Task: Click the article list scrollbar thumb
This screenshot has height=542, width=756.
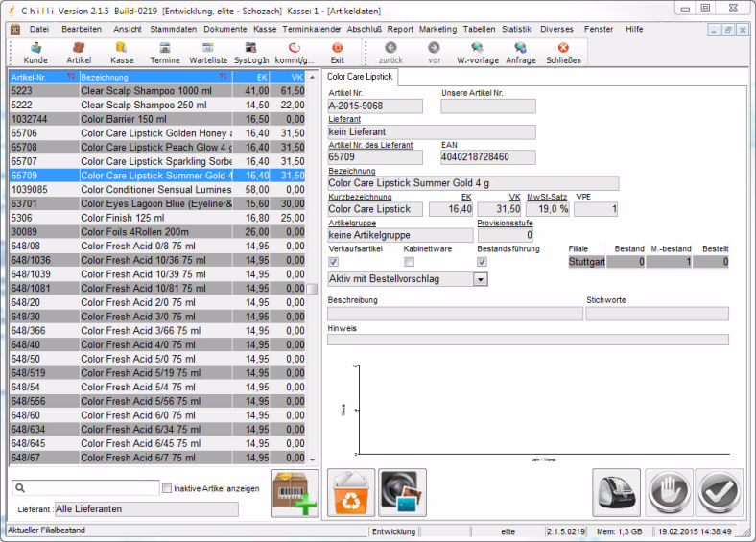Action: pyautogui.click(x=312, y=289)
